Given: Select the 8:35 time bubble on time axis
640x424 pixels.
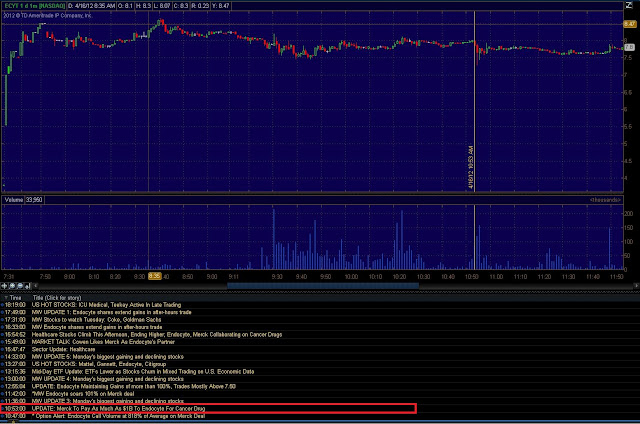Looking at the screenshot, I should tap(155, 276).
